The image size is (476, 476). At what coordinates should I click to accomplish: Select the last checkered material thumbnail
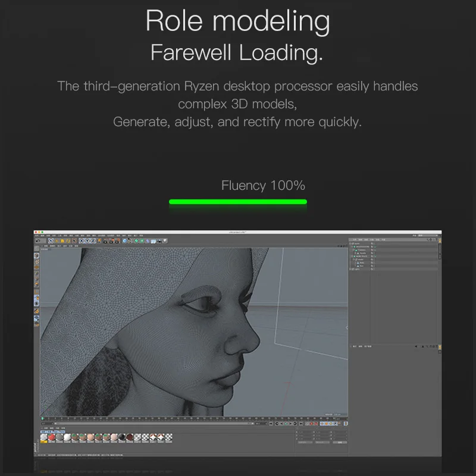pos(169,437)
